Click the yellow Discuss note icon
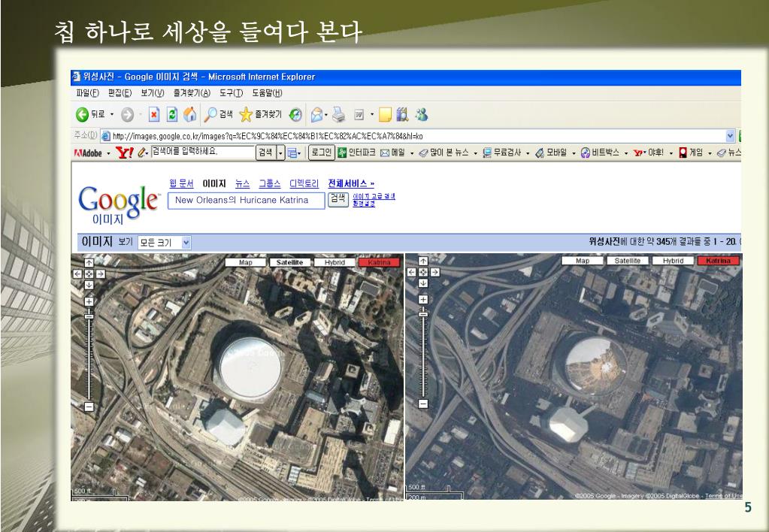The image size is (769, 532). 386,115
